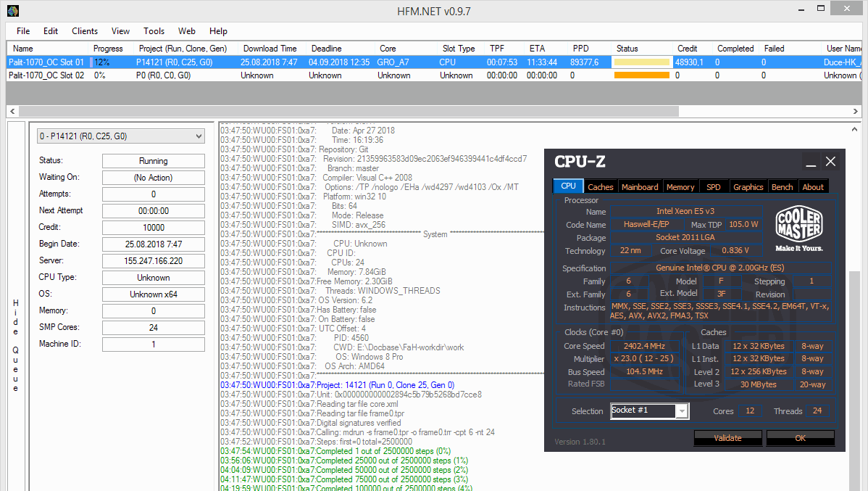Click the Core Speed value 2402.4 MHz
Image resolution: width=868 pixels, height=491 pixels.
pos(644,346)
